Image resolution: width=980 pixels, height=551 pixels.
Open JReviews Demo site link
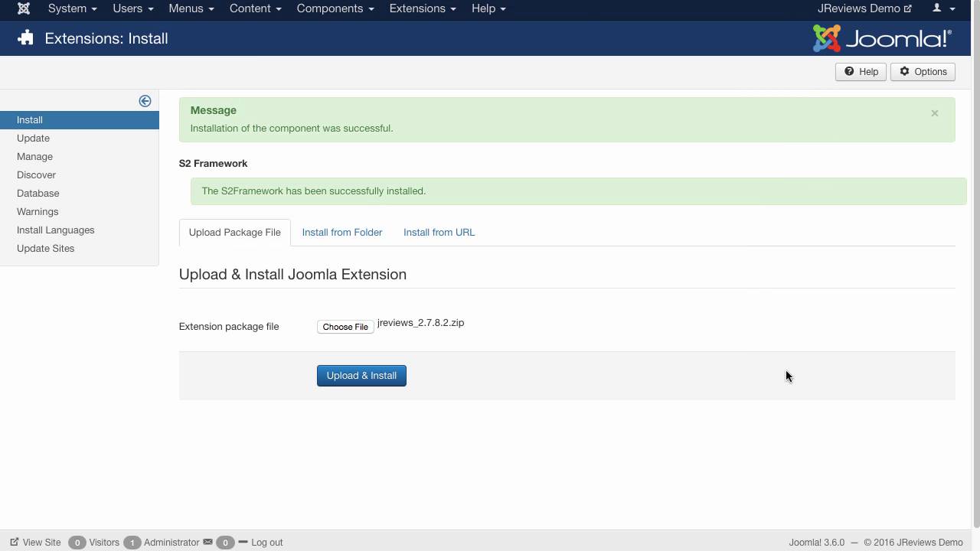coord(864,8)
